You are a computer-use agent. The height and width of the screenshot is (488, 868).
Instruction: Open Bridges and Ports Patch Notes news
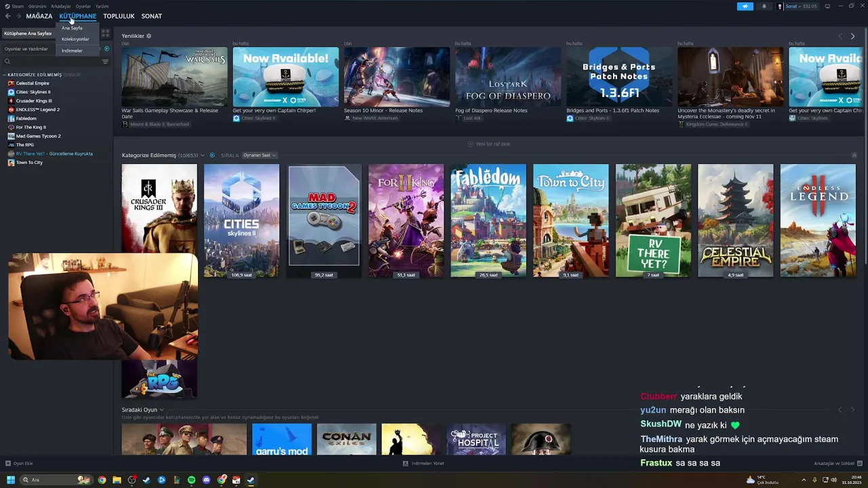click(x=619, y=77)
